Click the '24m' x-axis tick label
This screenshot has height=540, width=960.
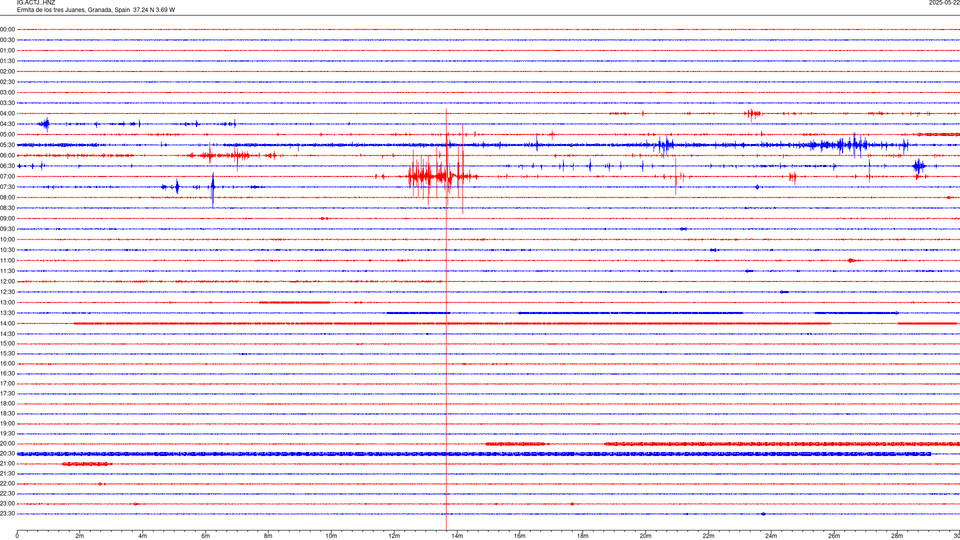pos(771,536)
